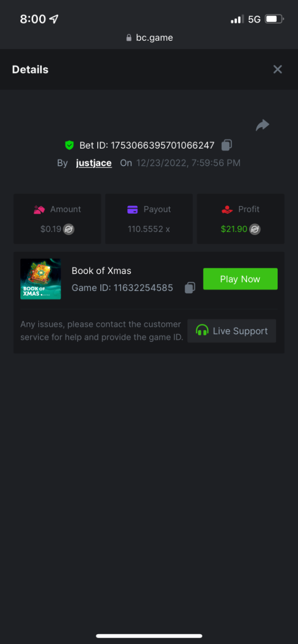This screenshot has width=298, height=644.
Task: Click the green Play Now button
Action: (240, 279)
